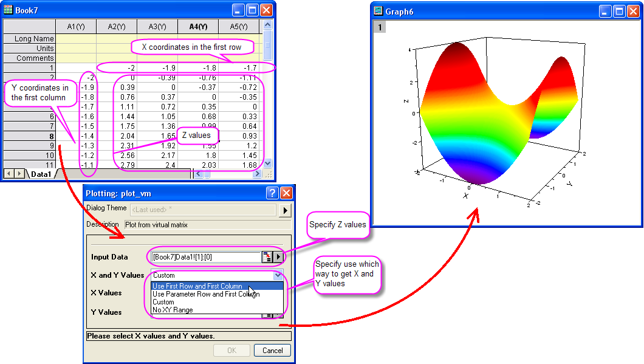Select Use First Row and First Column

click(218, 286)
